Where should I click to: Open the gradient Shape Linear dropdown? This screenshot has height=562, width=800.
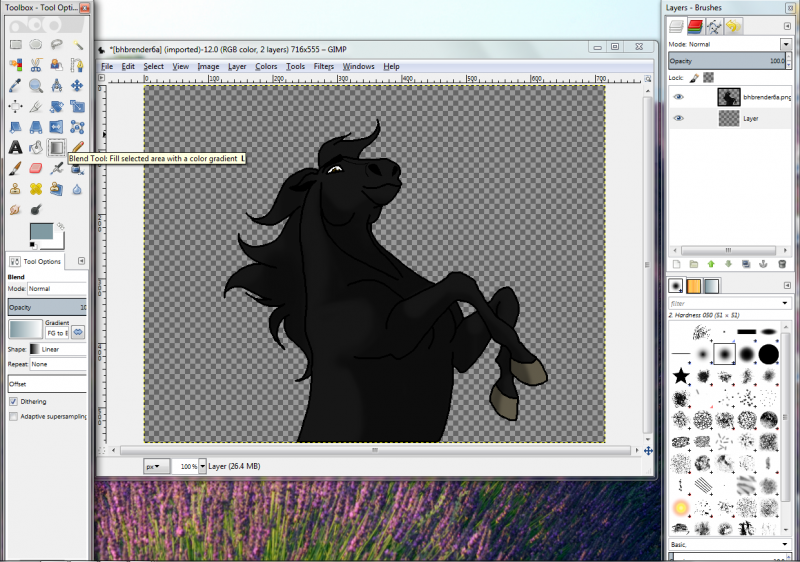[57, 349]
